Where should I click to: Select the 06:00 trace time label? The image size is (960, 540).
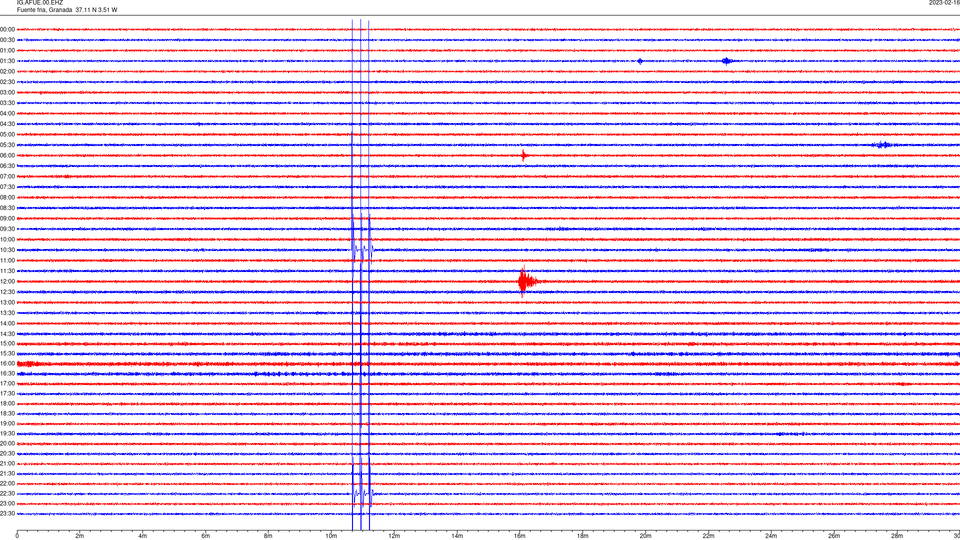coord(7,156)
